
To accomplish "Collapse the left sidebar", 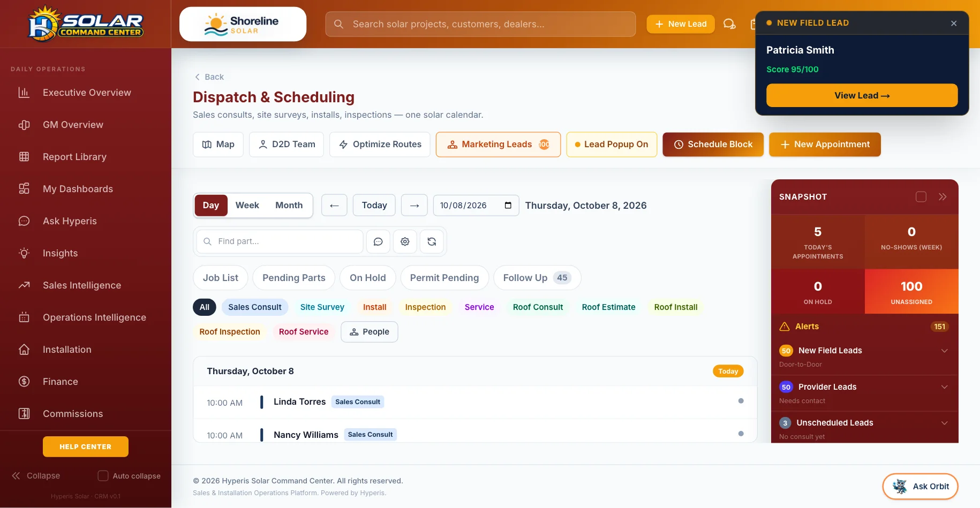I will click(x=36, y=476).
